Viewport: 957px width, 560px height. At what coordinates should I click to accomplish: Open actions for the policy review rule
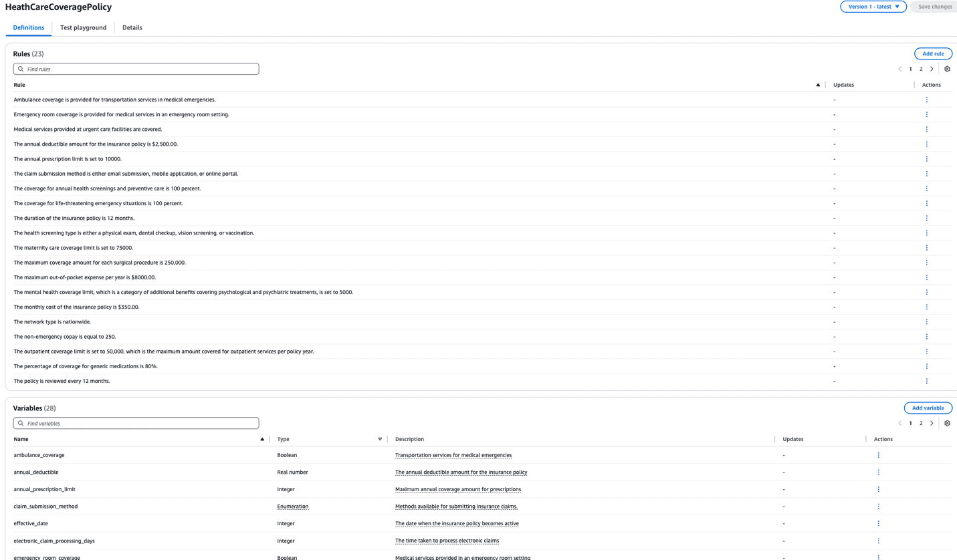pos(927,381)
